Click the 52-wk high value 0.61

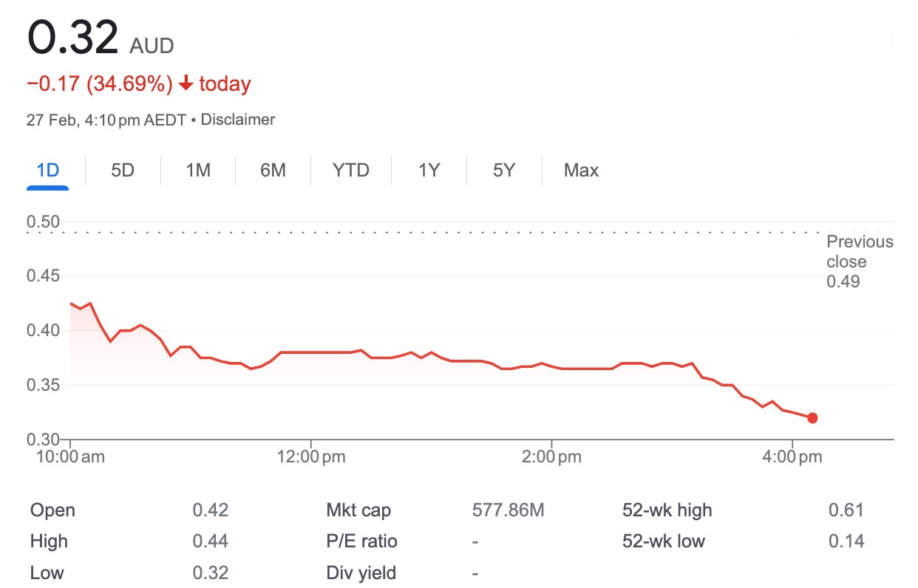[x=846, y=510]
